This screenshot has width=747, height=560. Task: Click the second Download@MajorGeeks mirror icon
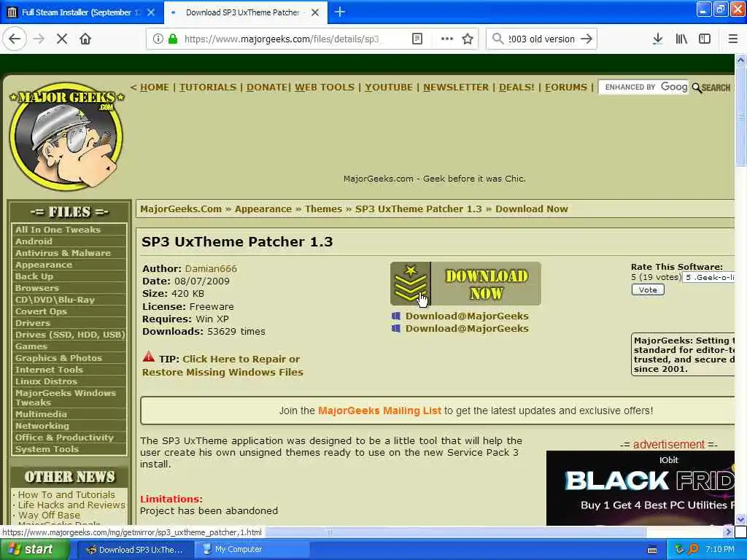point(396,328)
